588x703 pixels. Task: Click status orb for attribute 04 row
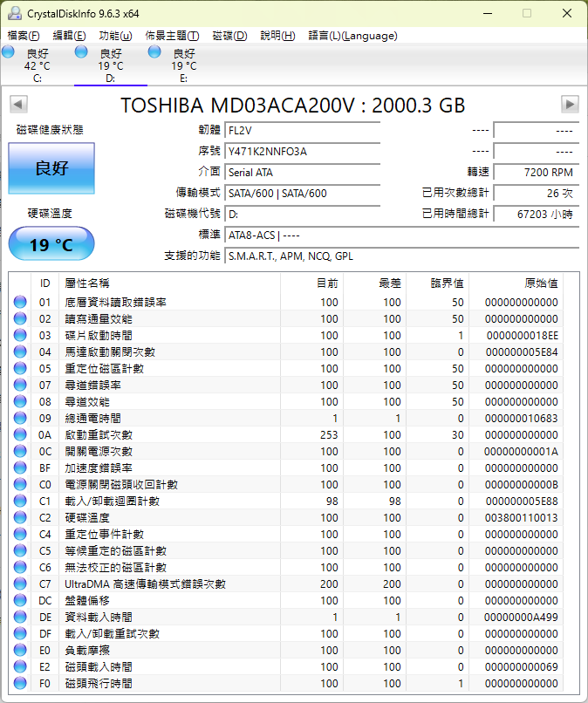[20, 351]
